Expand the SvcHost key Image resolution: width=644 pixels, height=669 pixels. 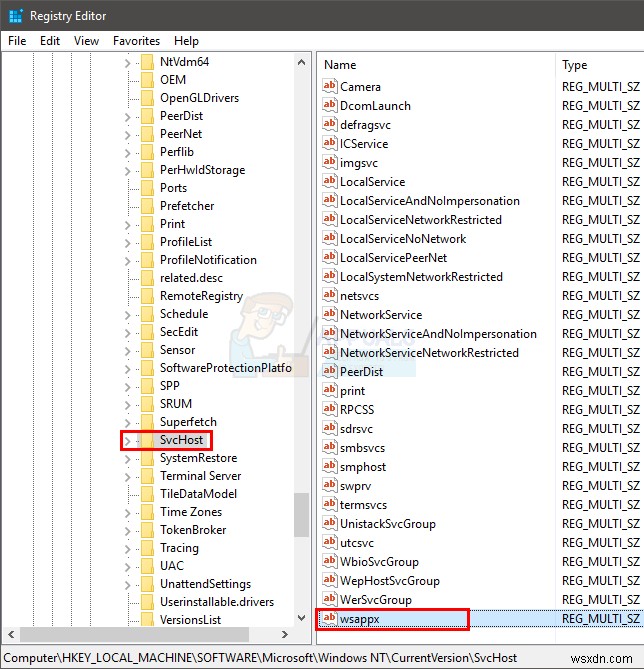pos(127,441)
